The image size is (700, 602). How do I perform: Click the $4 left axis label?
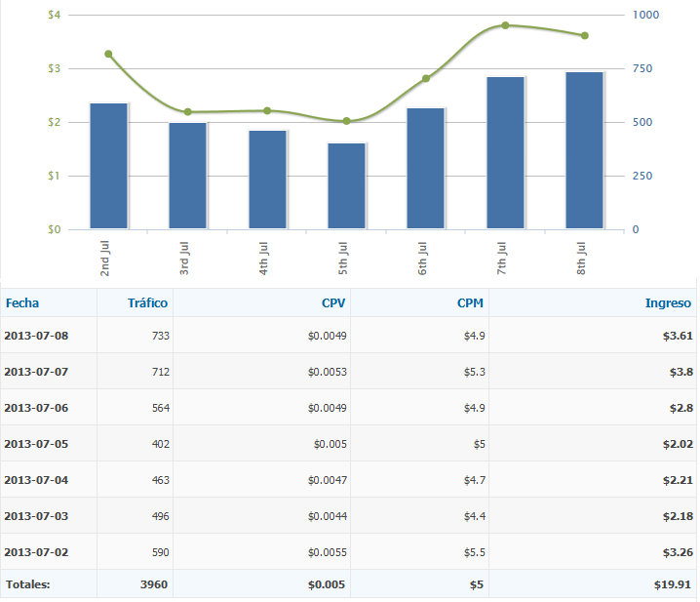click(x=54, y=15)
